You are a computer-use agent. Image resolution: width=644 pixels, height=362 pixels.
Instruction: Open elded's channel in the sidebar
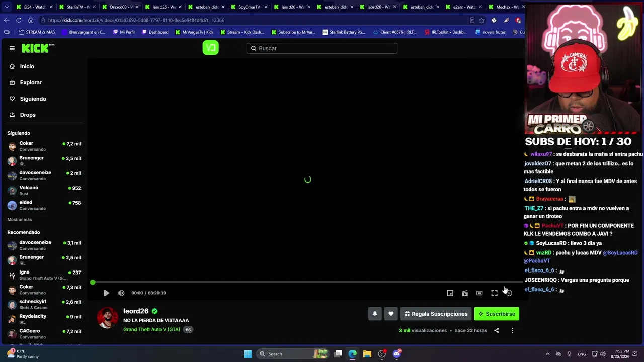click(x=44, y=205)
